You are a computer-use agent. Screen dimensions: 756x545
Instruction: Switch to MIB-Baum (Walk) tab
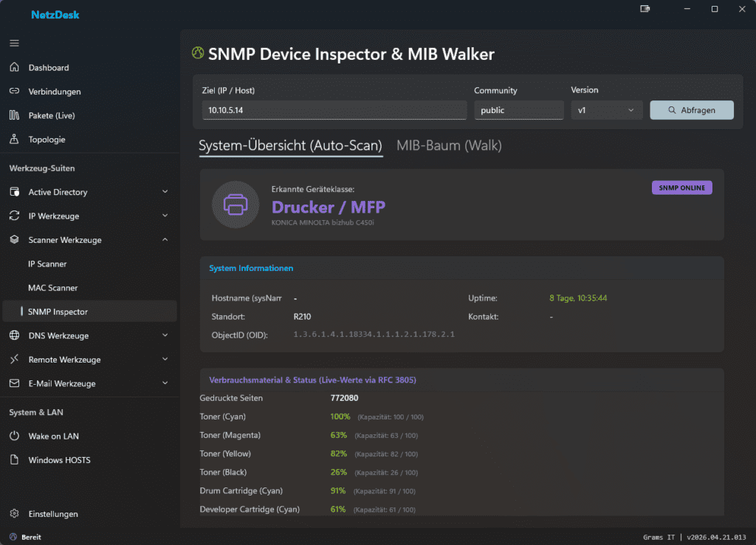449,145
